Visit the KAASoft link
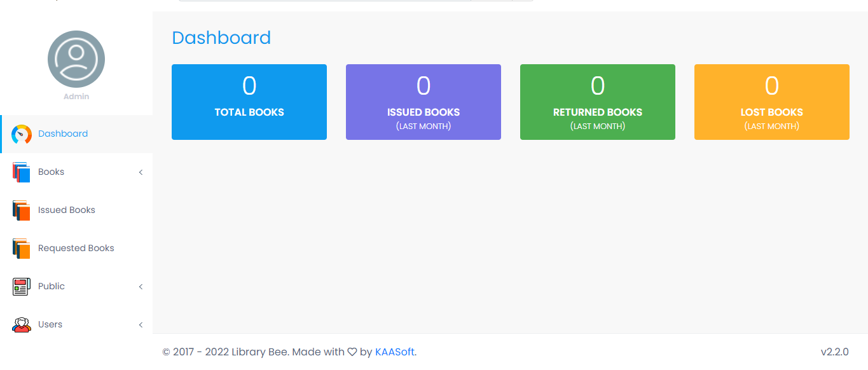 tap(395, 352)
